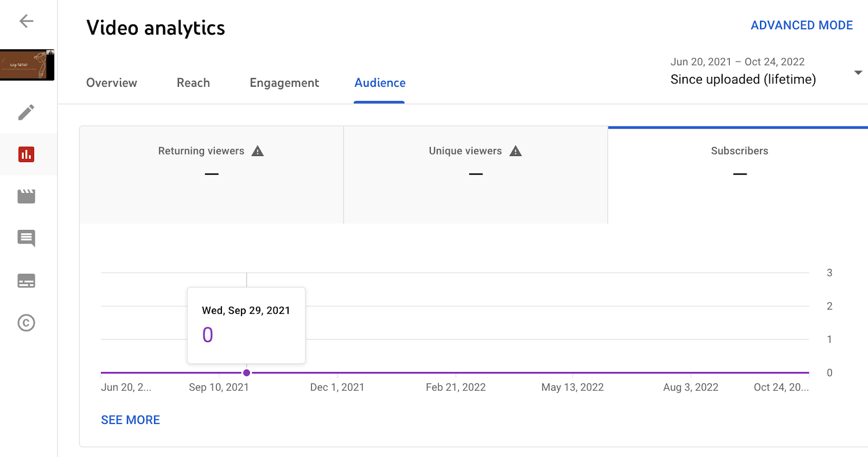
Task: Select the Analytics bar chart icon
Action: [x=26, y=155]
